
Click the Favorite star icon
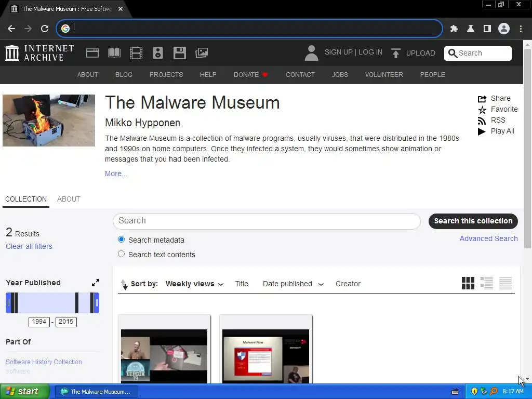[482, 110]
